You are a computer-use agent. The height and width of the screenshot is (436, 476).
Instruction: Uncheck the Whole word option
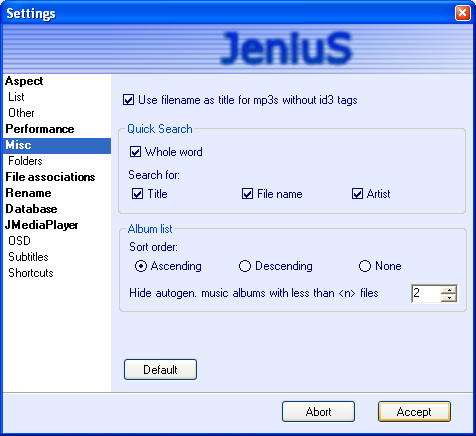[x=135, y=152]
